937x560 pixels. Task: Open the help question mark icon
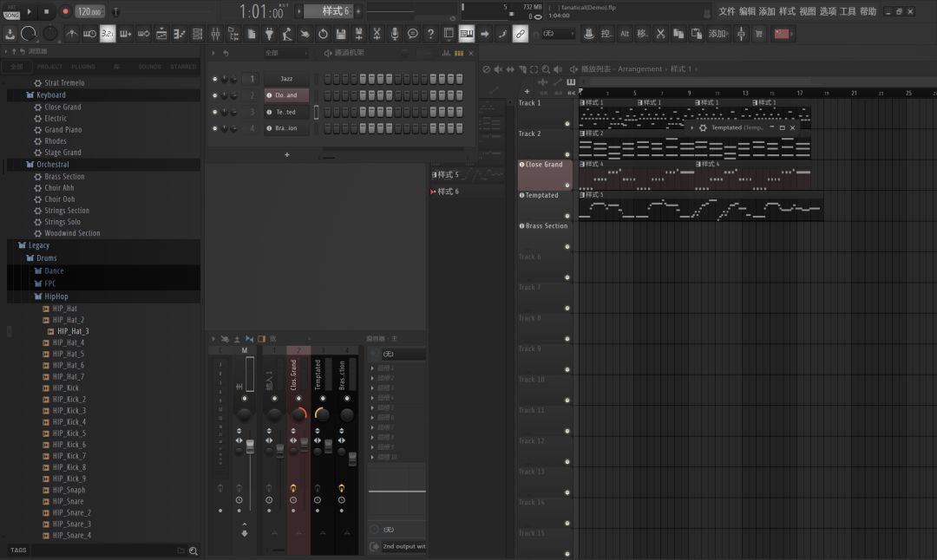pos(430,34)
